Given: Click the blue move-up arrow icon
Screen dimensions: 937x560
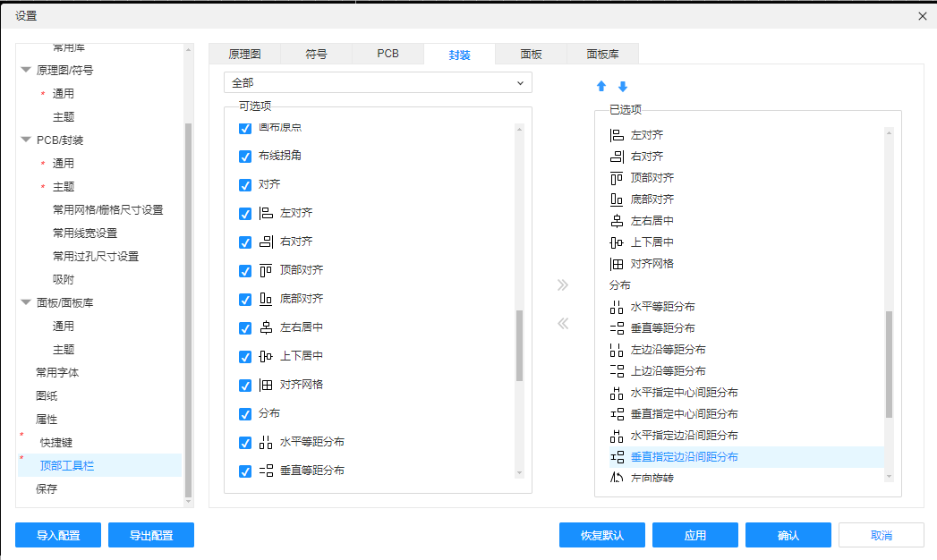Looking at the screenshot, I should pos(601,87).
